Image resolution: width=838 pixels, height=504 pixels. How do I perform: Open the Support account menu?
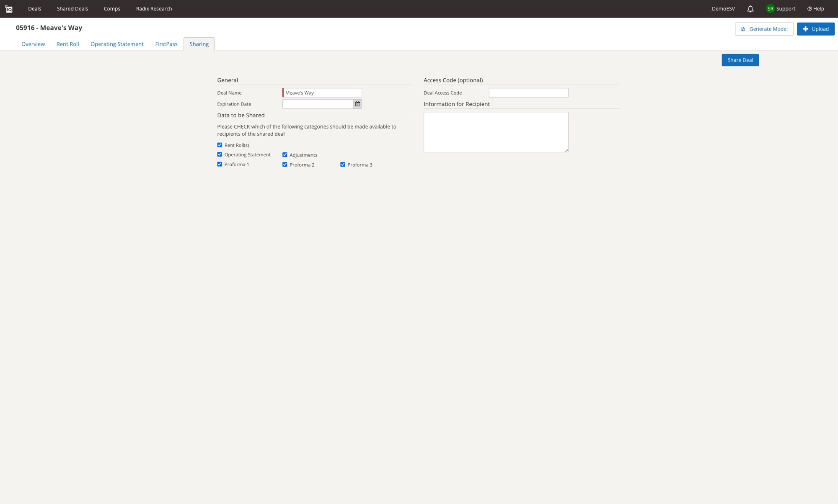[785, 9]
